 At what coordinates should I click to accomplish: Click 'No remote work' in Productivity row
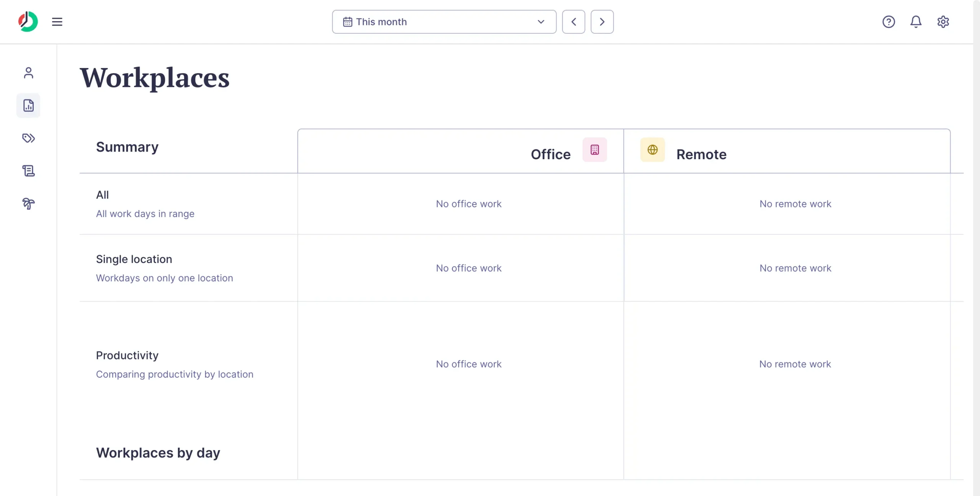click(795, 364)
